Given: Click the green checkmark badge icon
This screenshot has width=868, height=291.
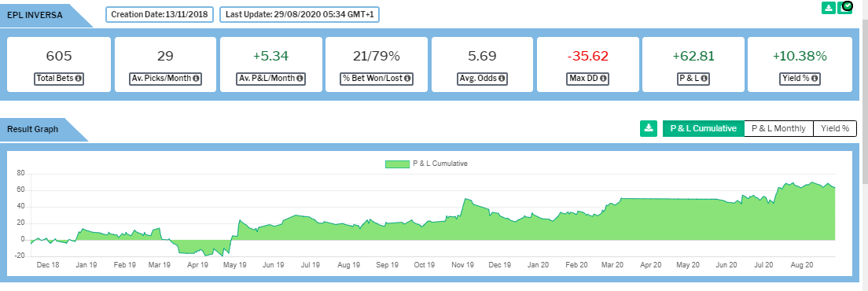Looking at the screenshot, I should pos(846,6).
